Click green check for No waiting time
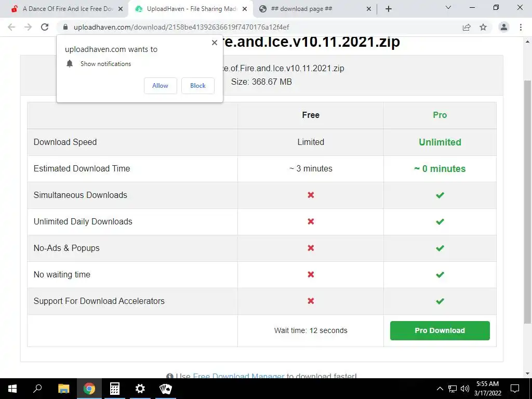Screen dimensions: 532x399 pyautogui.click(x=440, y=274)
